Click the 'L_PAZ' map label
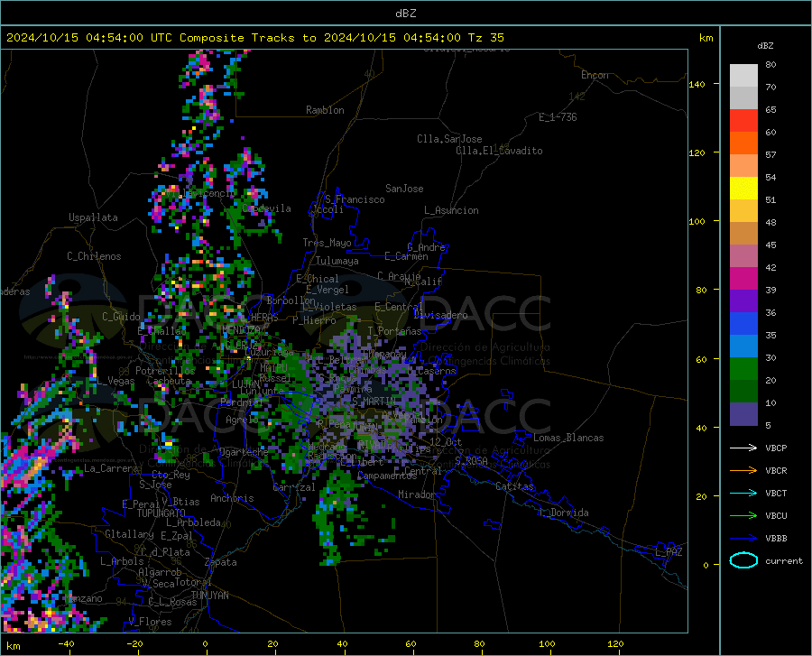 pos(669,552)
